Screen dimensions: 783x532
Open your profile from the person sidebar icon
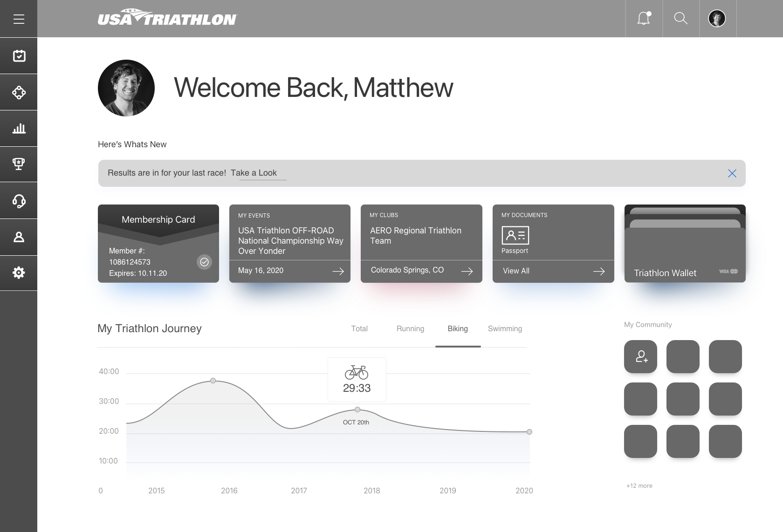[x=19, y=237]
